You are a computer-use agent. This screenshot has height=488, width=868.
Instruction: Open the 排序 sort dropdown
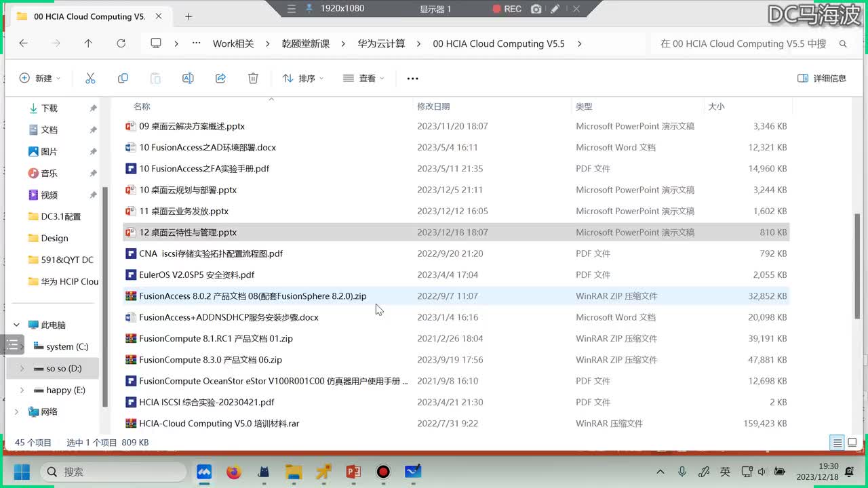point(302,79)
